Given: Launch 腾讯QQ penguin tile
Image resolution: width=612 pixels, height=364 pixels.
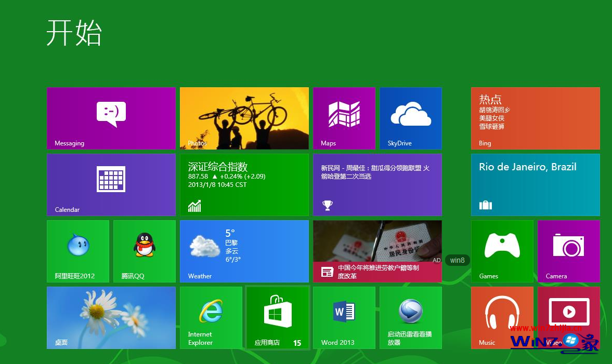Looking at the screenshot, I should (x=145, y=251).
